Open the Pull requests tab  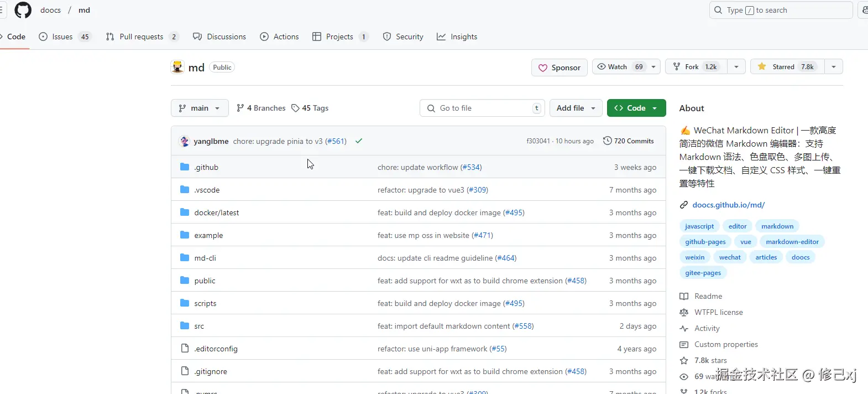click(141, 37)
